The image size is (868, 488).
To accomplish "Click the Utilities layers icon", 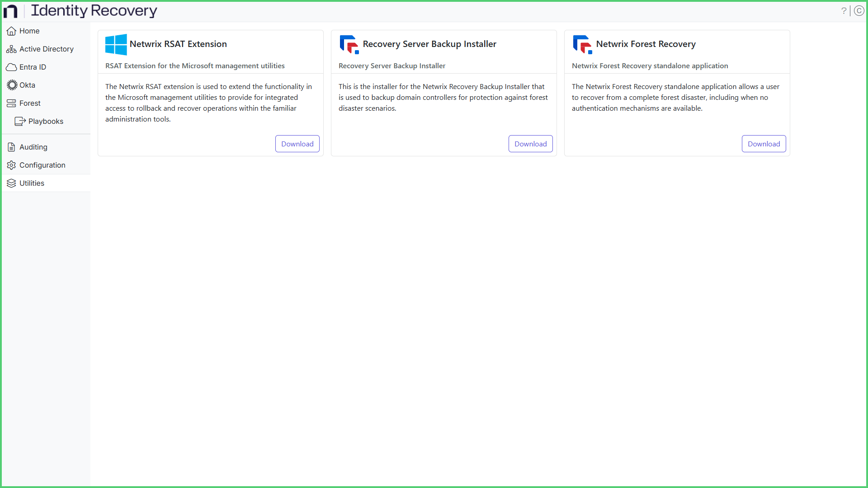I will tap(11, 183).
